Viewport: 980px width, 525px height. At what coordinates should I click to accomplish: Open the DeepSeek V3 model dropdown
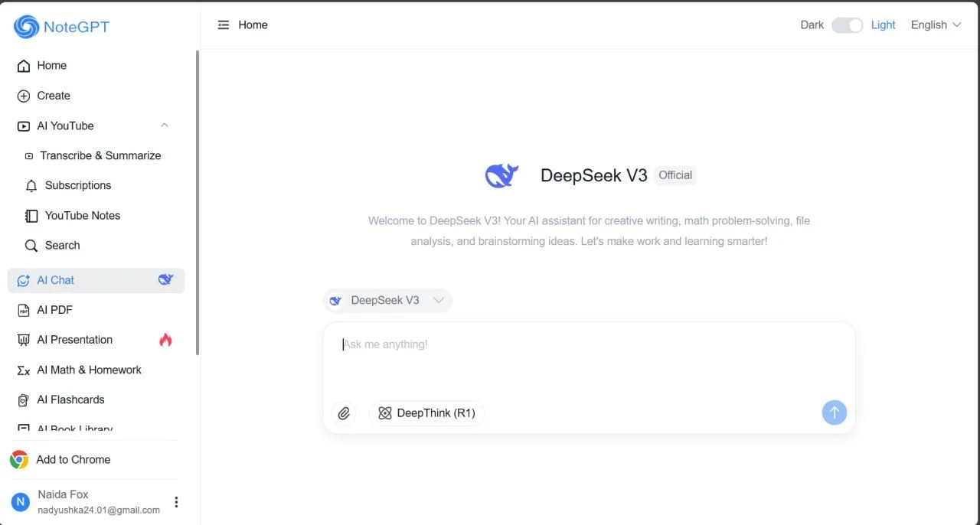click(x=387, y=301)
